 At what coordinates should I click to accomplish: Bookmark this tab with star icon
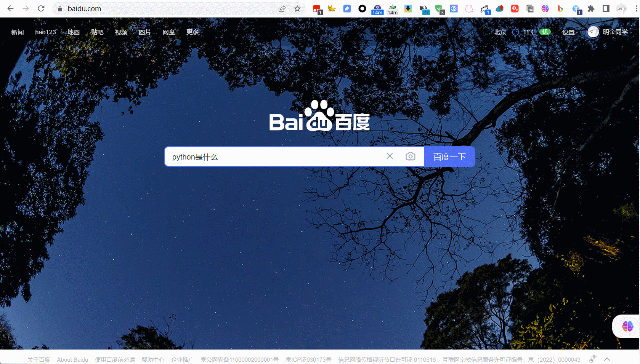[x=297, y=9]
